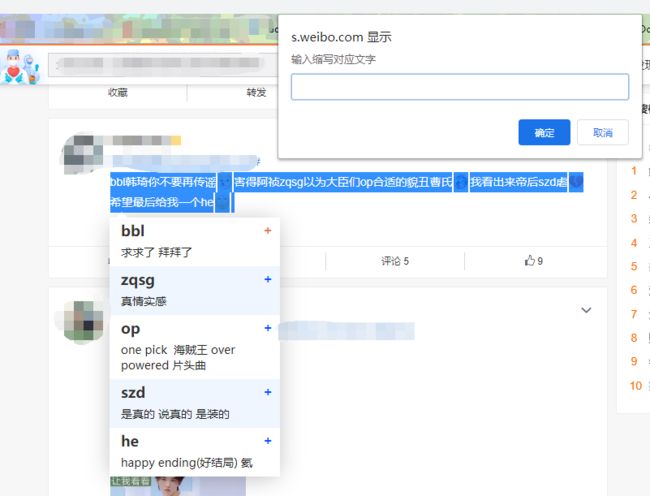Open the image thumbnail below the popup

coord(178,486)
